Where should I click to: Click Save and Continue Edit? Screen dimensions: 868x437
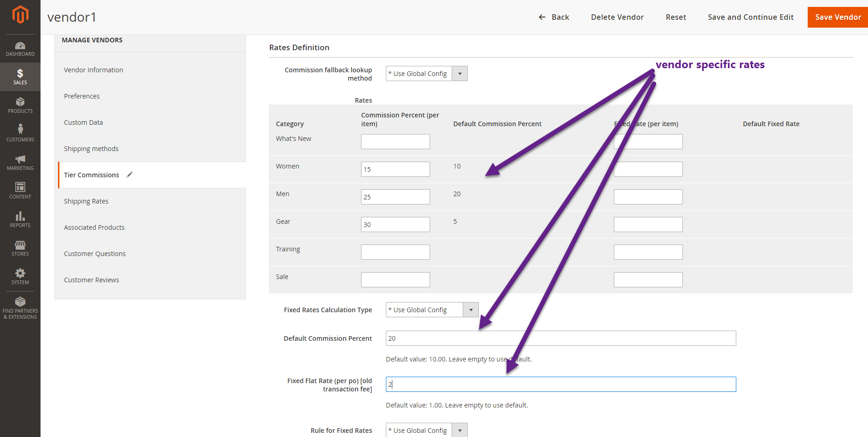tap(751, 17)
